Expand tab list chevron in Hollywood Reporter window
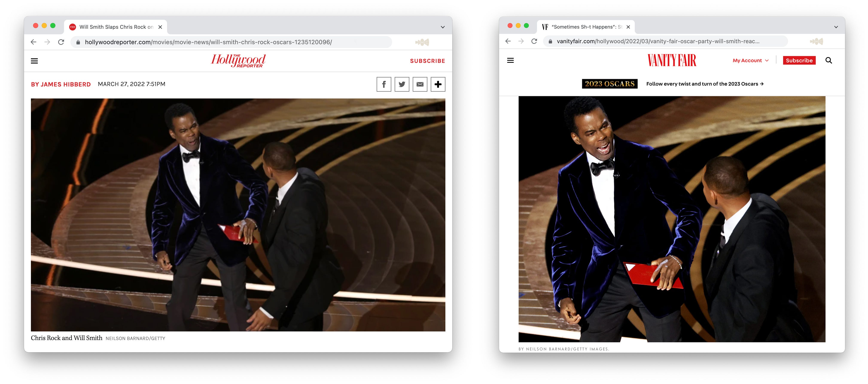 point(443,27)
